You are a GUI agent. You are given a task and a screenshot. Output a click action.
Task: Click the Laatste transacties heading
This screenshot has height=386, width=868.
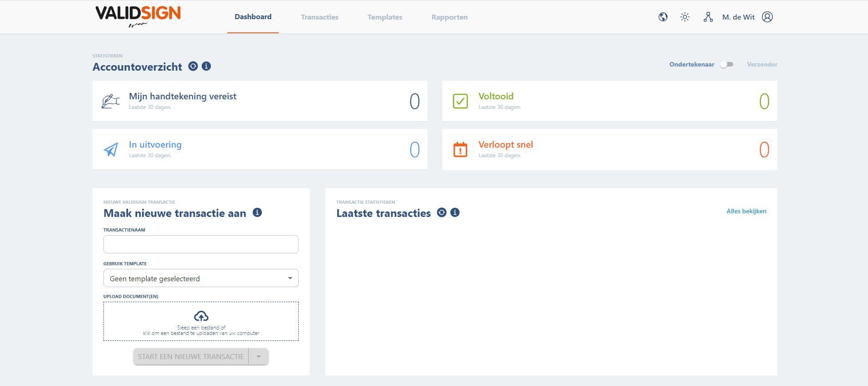383,213
